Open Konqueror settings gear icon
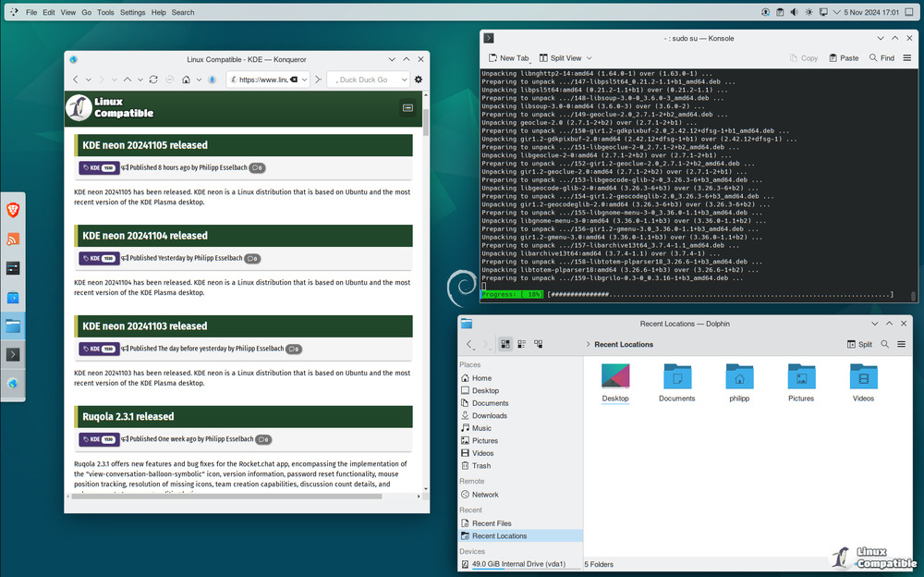 (x=419, y=80)
